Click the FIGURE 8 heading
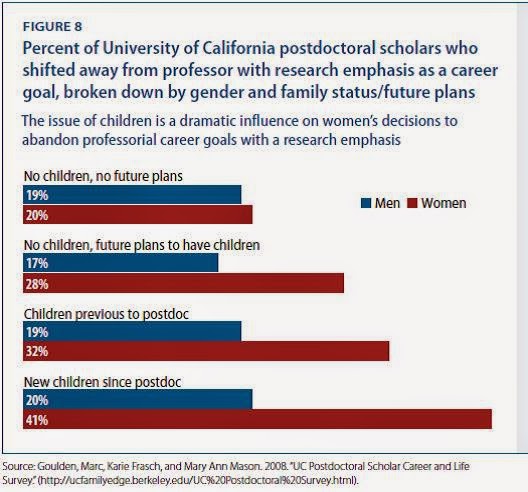 click(53, 27)
